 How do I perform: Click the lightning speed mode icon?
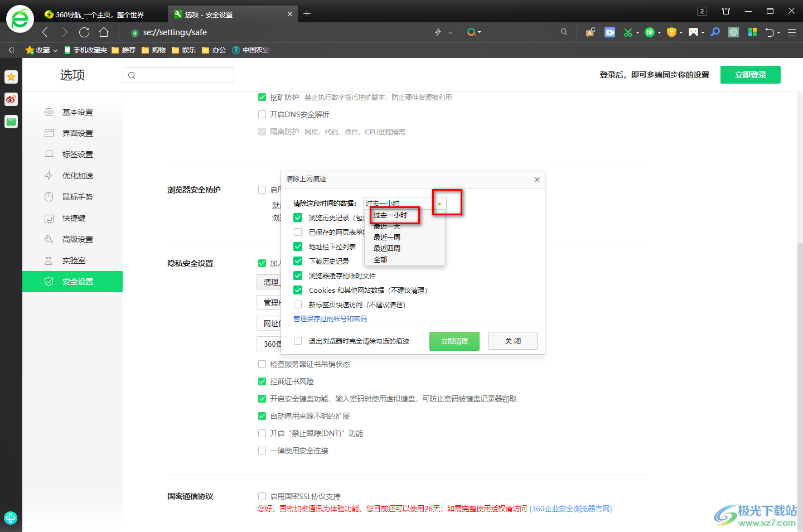(438, 32)
